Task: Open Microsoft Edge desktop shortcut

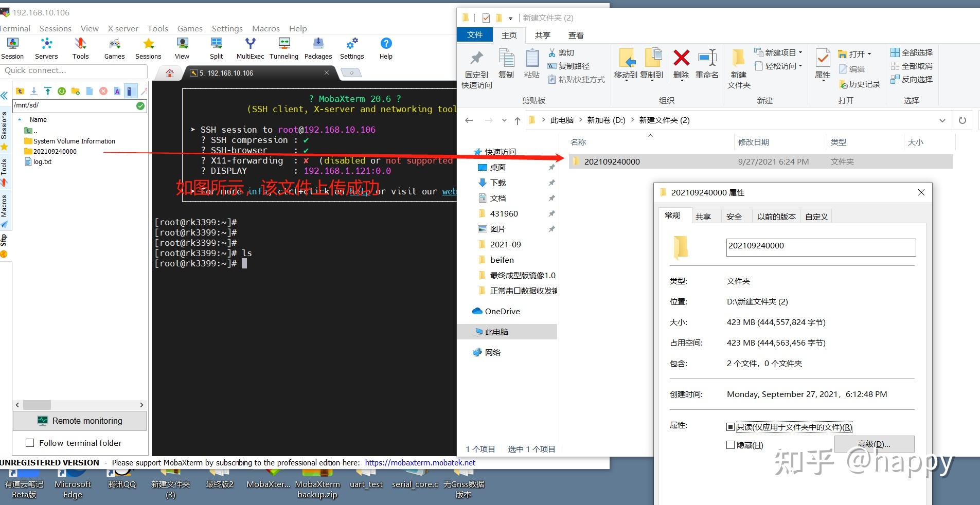Action: click(x=73, y=484)
